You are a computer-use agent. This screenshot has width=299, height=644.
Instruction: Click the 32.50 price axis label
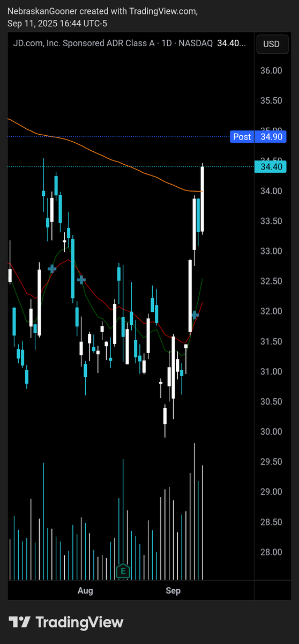271,281
